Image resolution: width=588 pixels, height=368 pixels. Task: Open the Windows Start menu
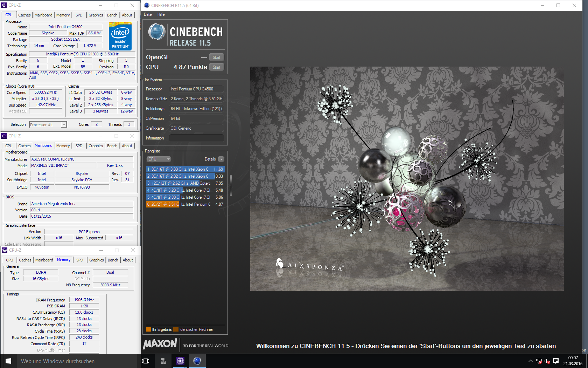[8, 361]
